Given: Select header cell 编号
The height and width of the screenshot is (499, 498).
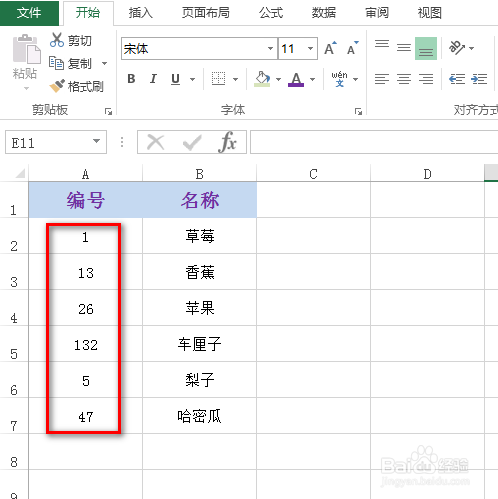Looking at the screenshot, I should [85, 200].
